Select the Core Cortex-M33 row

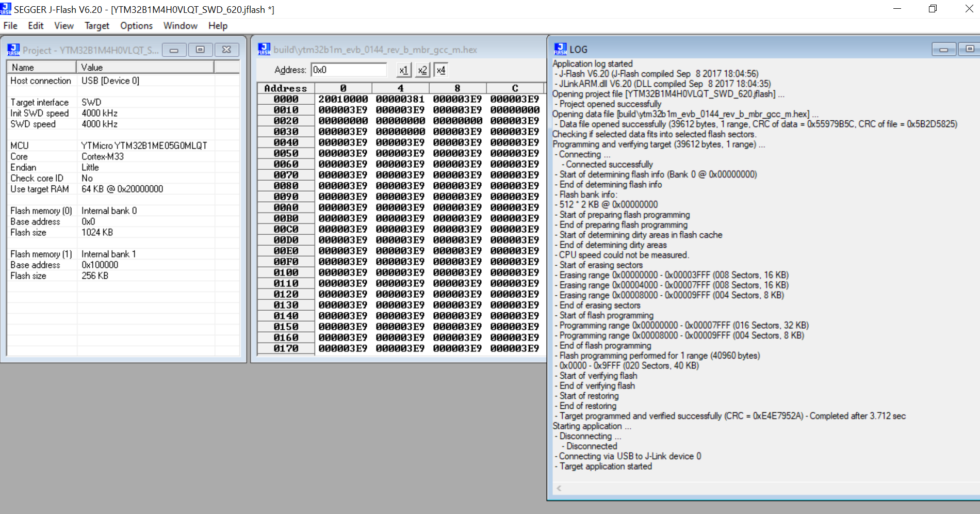(x=123, y=156)
